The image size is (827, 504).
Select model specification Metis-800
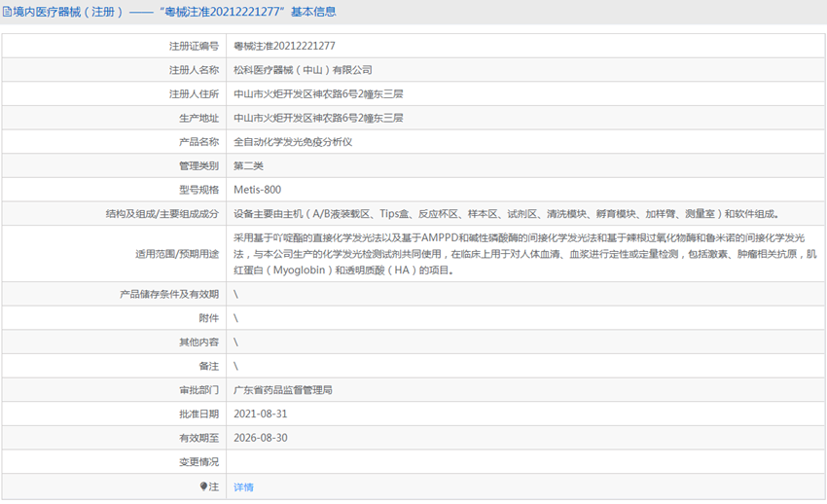258,190
